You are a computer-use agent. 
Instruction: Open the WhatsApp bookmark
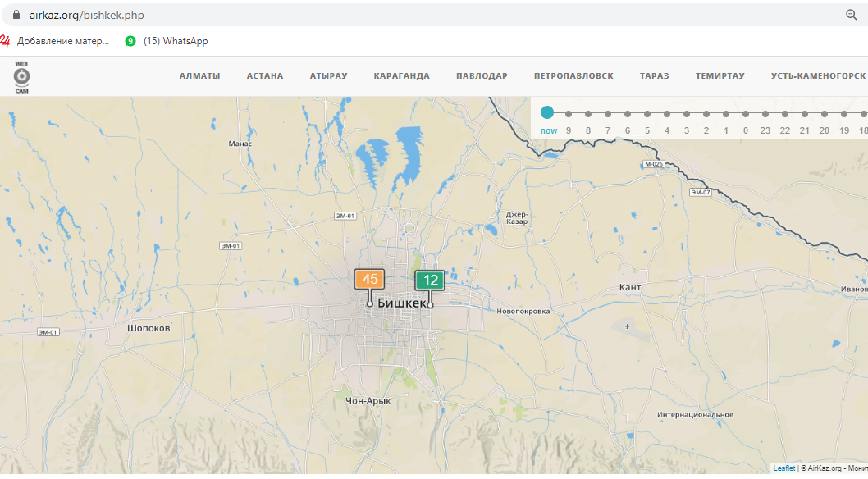point(167,41)
